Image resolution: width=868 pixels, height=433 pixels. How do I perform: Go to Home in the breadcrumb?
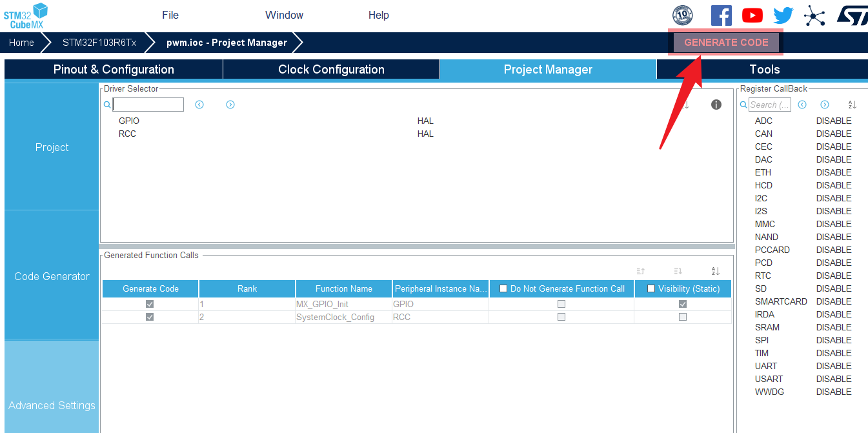pos(21,43)
